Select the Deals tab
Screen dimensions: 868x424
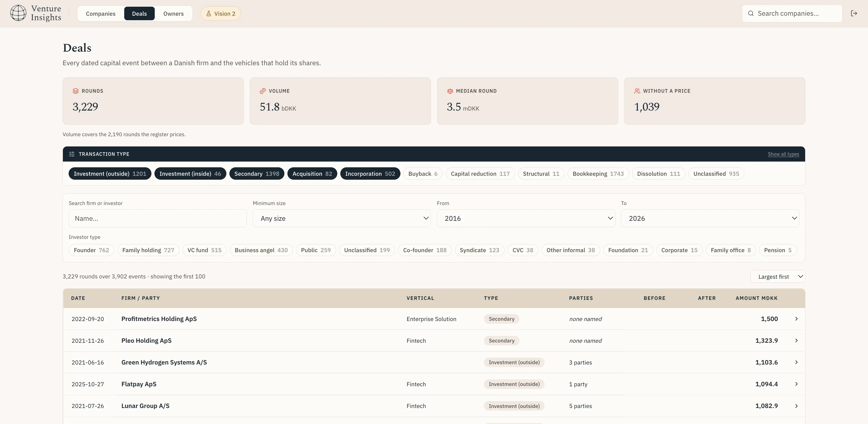pyautogui.click(x=139, y=14)
